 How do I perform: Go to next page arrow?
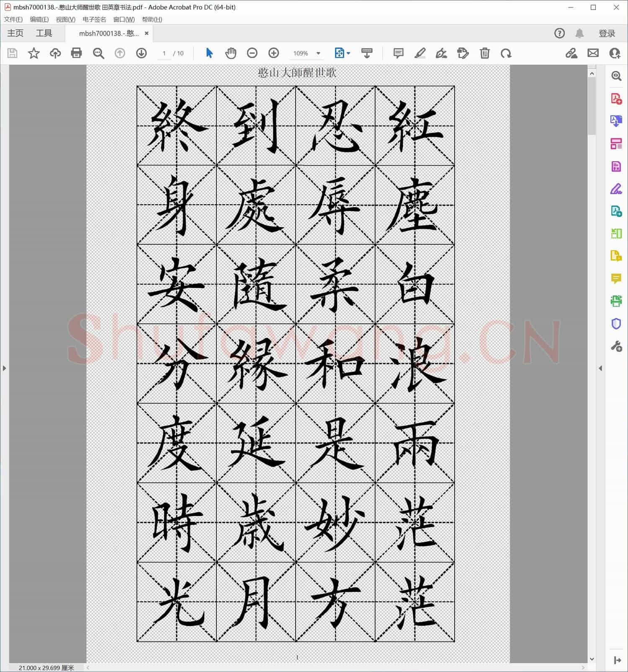coord(142,53)
